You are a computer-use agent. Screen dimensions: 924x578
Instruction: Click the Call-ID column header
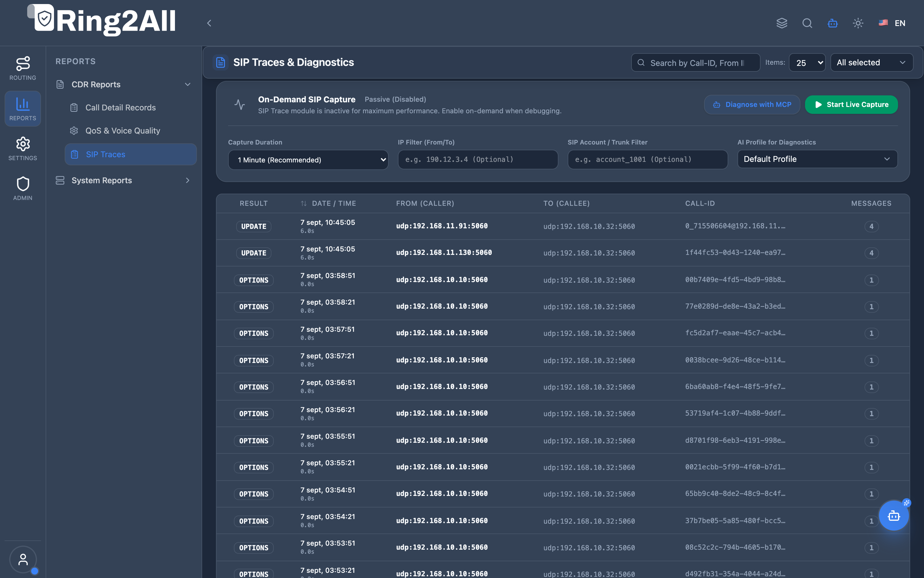[x=700, y=203]
